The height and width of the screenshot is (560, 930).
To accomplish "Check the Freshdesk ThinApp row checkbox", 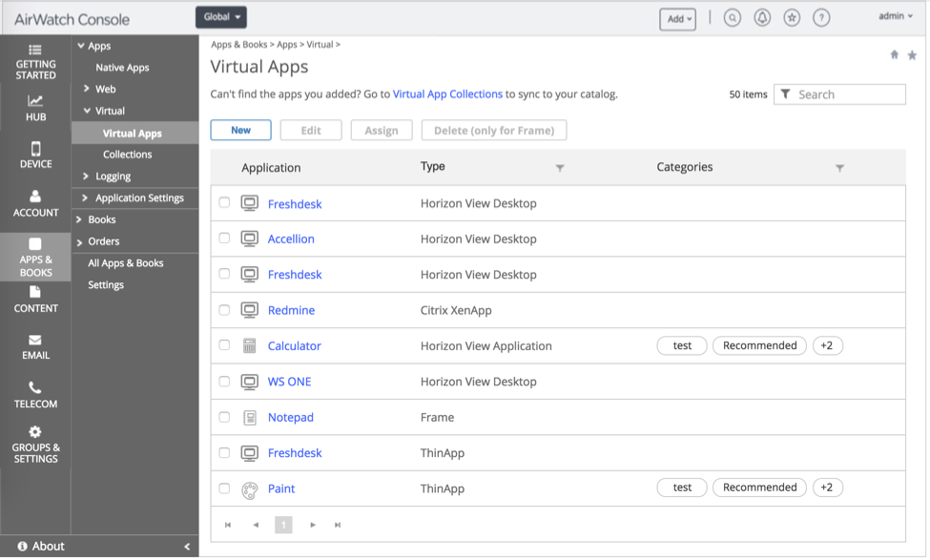I will tap(224, 452).
